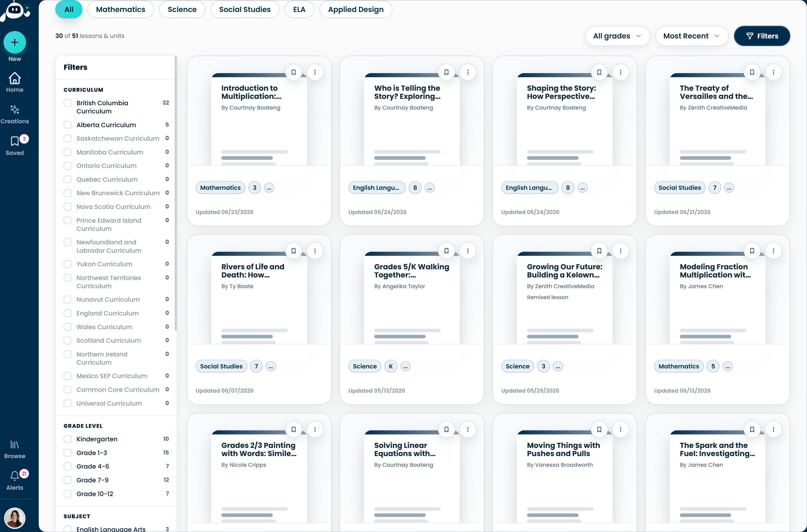Viewport: 807px width, 532px height.
Task: Expand more tags on Introduction to Multiplication card
Action: coord(269,188)
